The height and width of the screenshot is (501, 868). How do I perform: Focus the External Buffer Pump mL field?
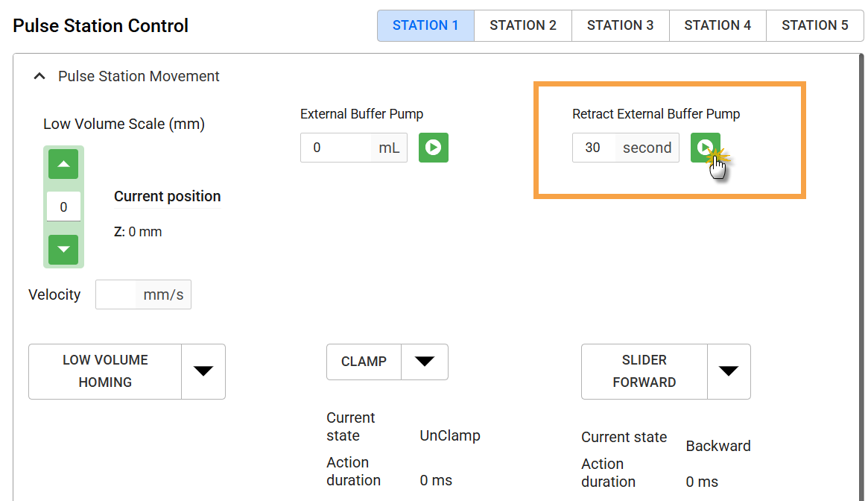[336, 148]
